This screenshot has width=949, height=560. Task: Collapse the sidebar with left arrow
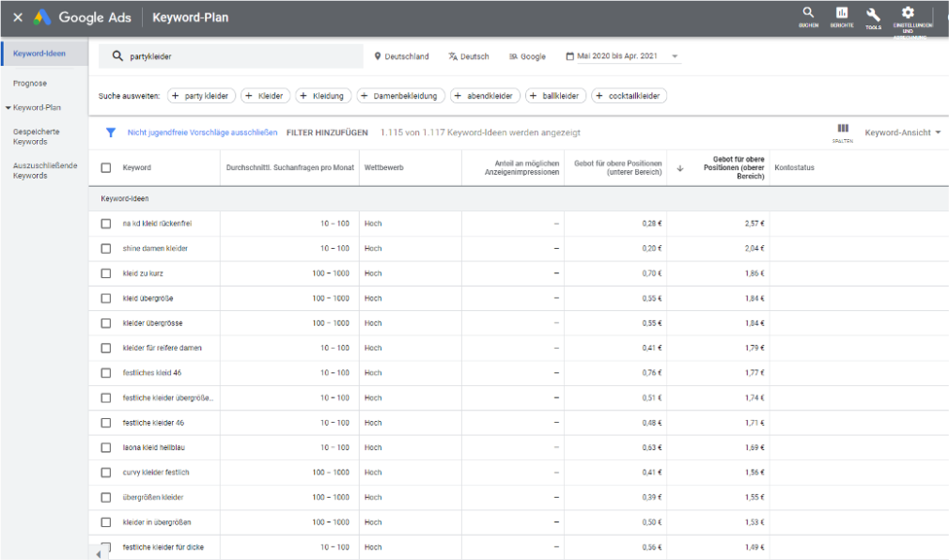tap(99, 554)
